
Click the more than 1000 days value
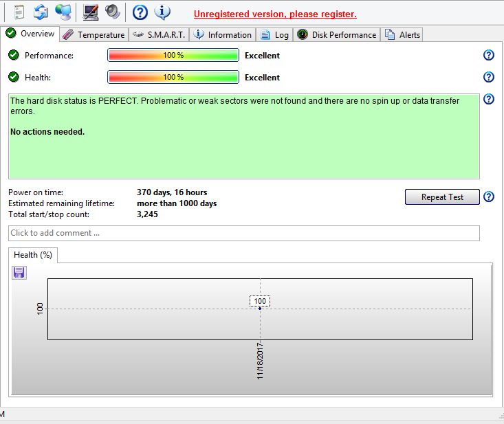point(177,203)
